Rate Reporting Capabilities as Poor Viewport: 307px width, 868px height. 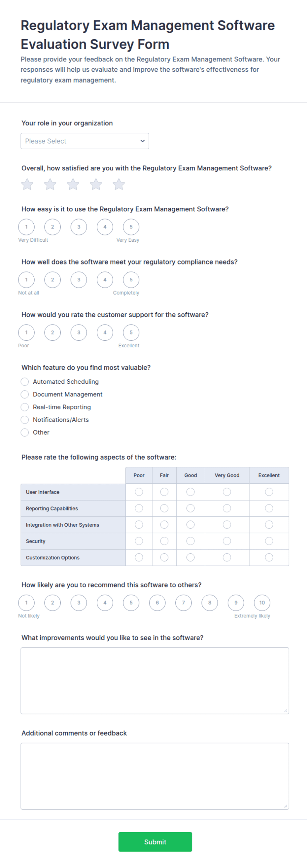click(139, 508)
